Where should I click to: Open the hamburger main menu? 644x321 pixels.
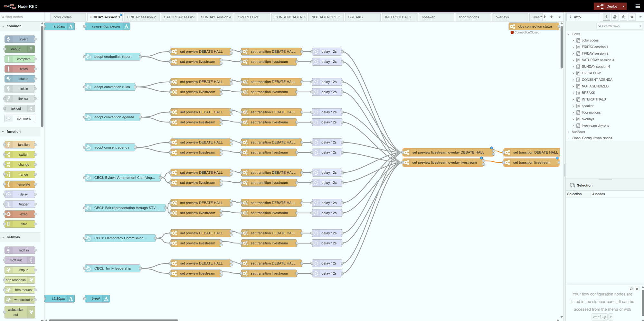click(638, 6)
